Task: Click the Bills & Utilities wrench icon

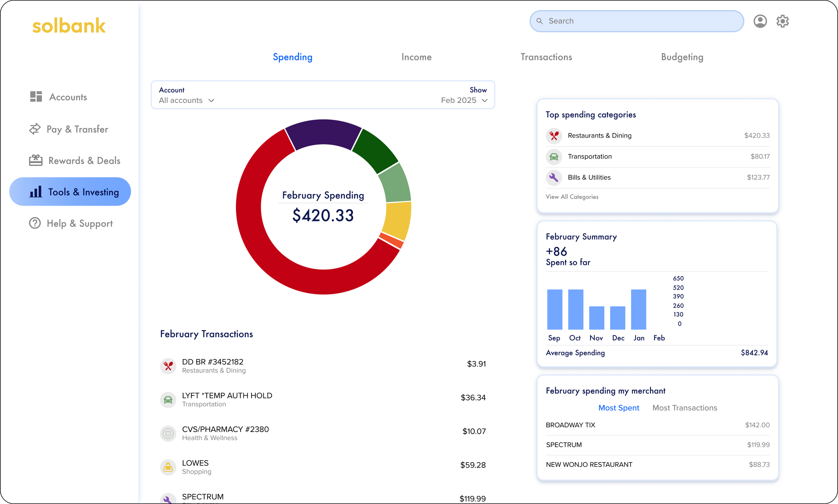Action: tap(554, 177)
